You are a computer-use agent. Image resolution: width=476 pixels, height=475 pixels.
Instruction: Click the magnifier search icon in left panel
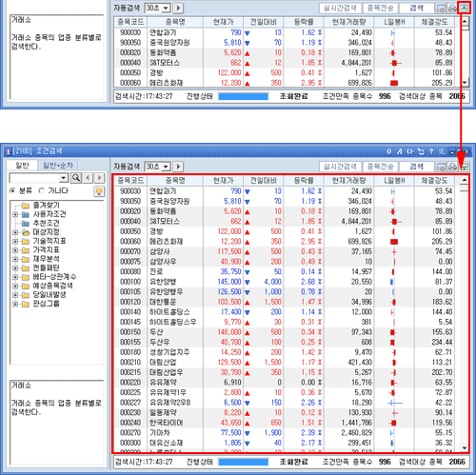(76, 178)
